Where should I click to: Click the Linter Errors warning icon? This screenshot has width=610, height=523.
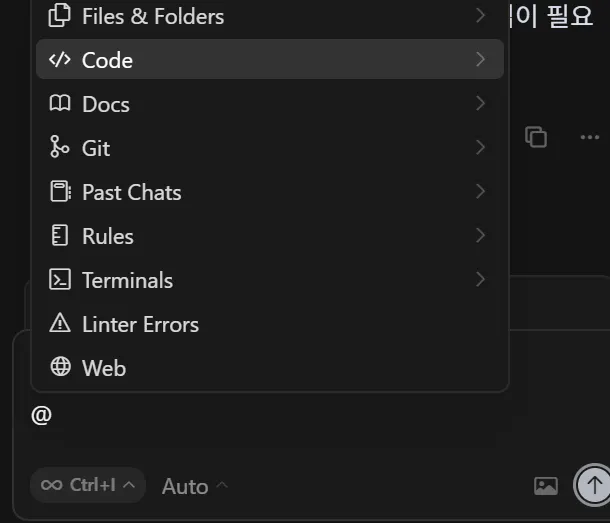(x=60, y=323)
